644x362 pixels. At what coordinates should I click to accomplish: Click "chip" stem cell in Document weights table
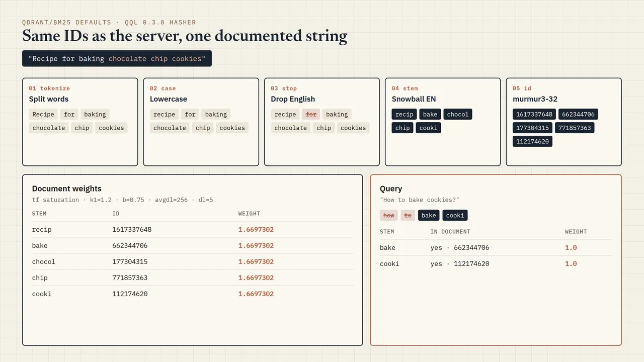pyautogui.click(x=40, y=278)
